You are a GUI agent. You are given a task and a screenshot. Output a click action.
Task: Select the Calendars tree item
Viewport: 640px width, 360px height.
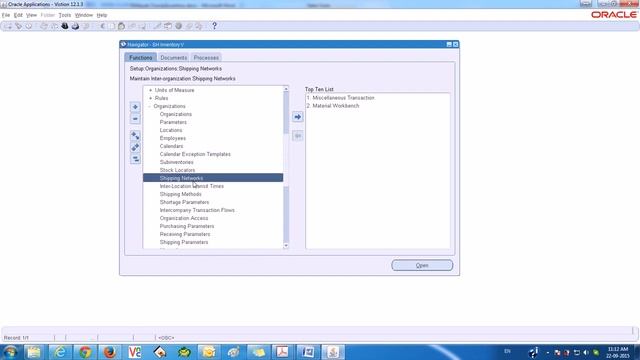171,146
